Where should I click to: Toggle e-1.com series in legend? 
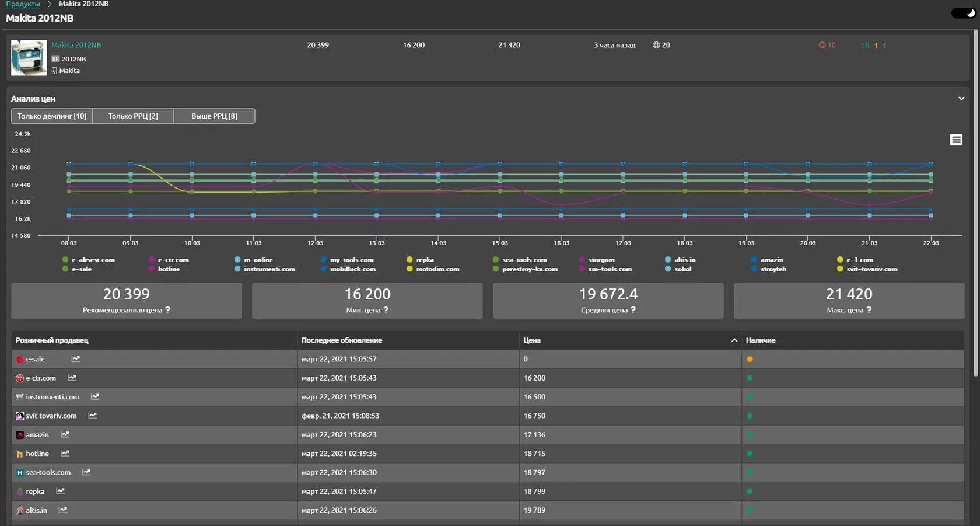pos(855,260)
